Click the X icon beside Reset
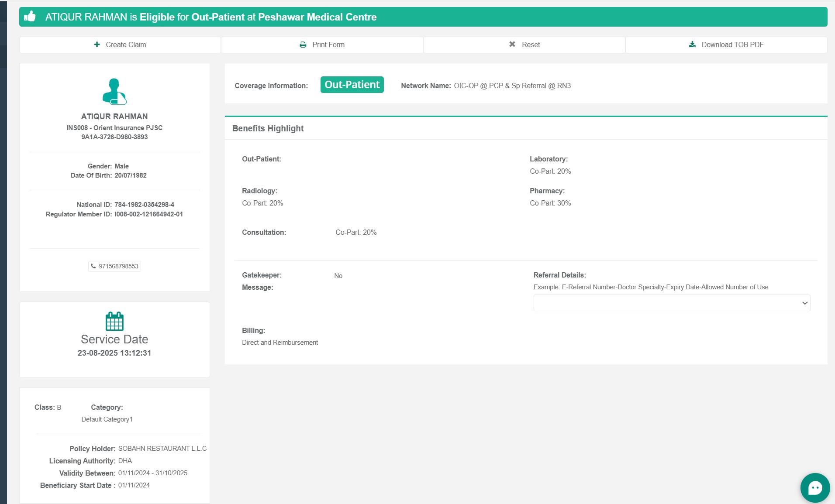 [512, 45]
